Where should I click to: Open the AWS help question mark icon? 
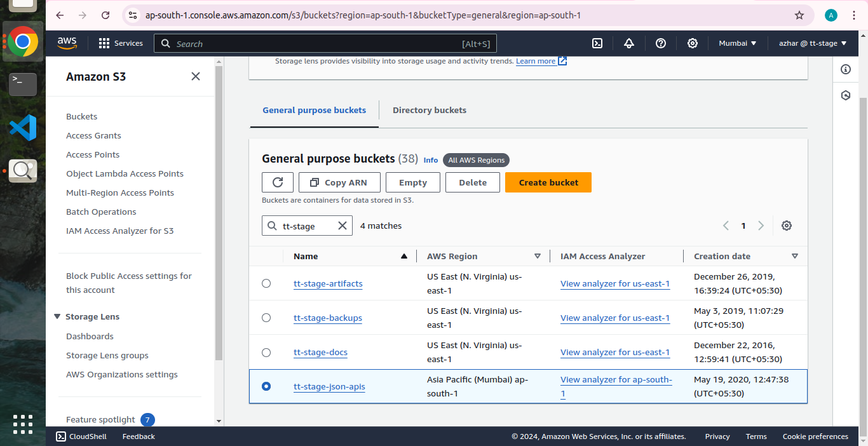pyautogui.click(x=661, y=43)
